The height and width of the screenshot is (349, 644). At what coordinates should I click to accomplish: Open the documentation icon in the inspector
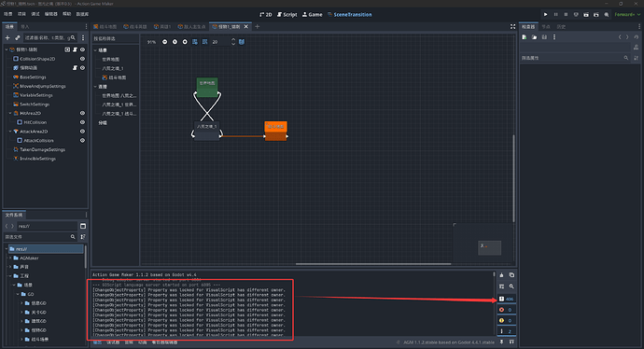click(636, 48)
